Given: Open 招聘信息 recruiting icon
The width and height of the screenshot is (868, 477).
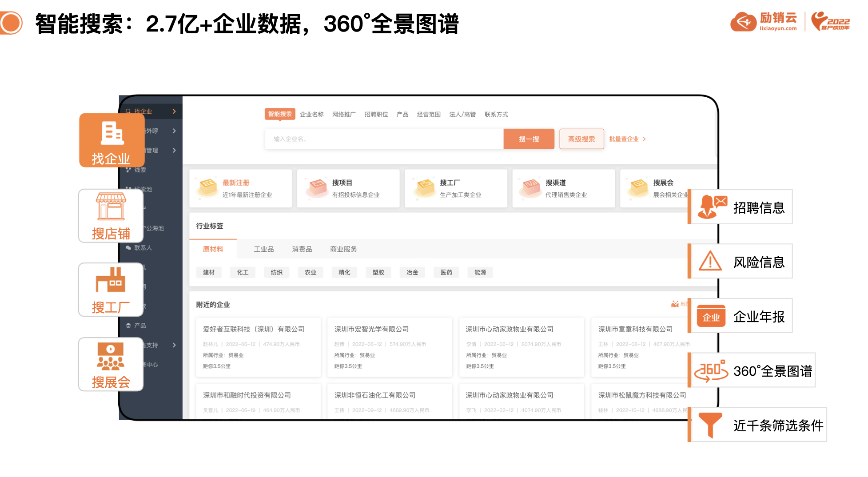Looking at the screenshot, I should click(x=712, y=207).
